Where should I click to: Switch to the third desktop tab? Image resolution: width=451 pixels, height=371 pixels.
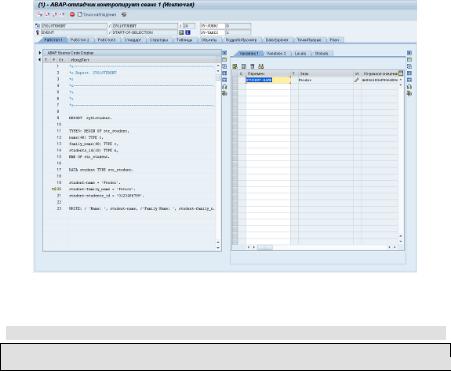click(106, 40)
